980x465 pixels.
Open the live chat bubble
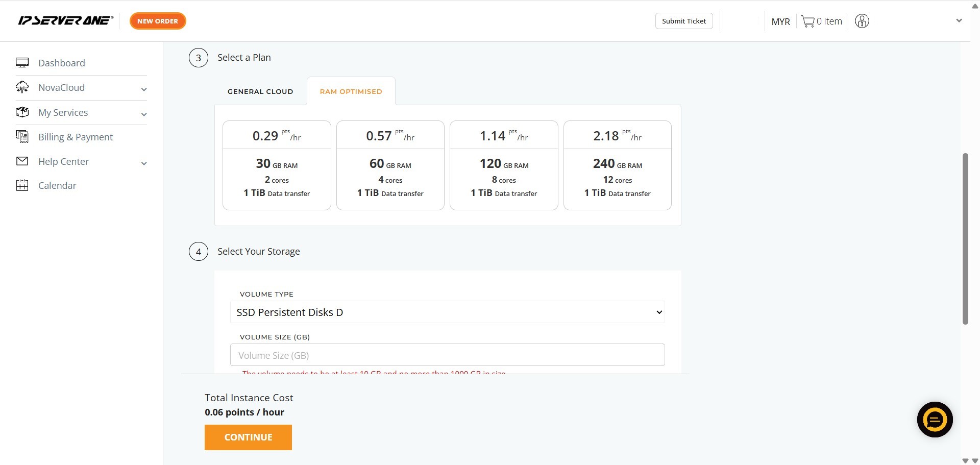point(935,420)
